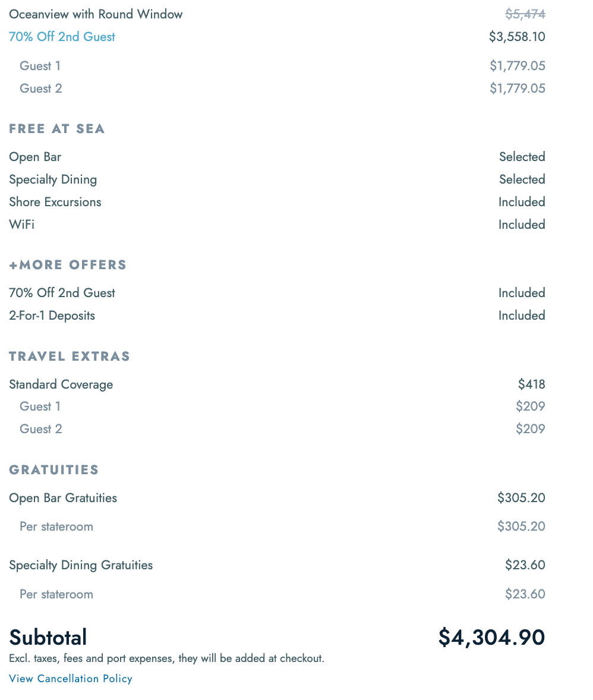Click the 2-For-1 Deposits row
Screen dimensions: 593x700
pyautogui.click(x=52, y=316)
